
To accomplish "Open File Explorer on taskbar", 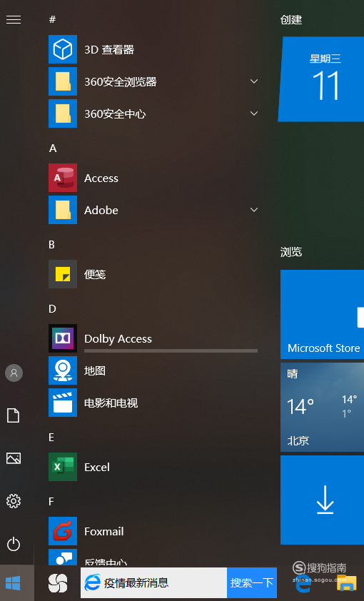I will [x=347, y=583].
